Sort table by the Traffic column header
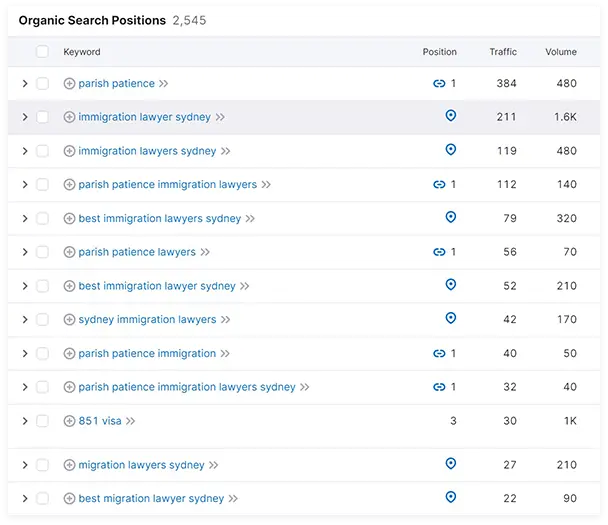Screen dimensions: 608x525 pos(503,52)
